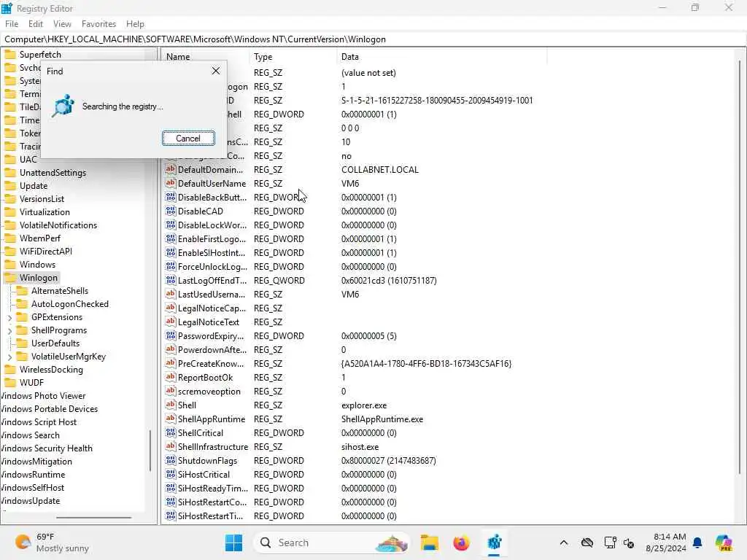Click the Shell string value icon
747x560 pixels.
[x=171, y=405]
